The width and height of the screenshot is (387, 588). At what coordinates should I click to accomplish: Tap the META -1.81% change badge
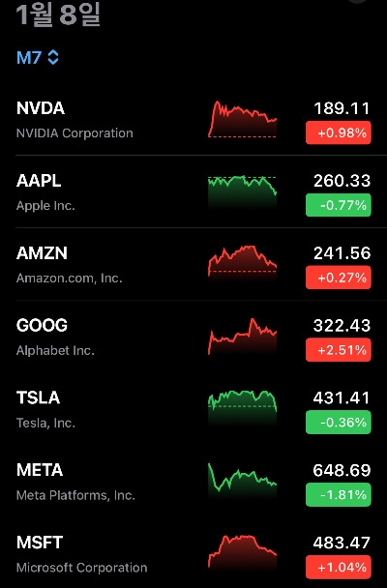[x=339, y=494]
